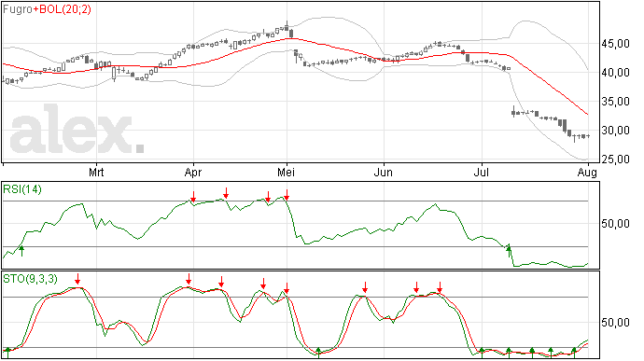Click the 45,00 price axis value
Screen dimensions: 644x361
615,44
